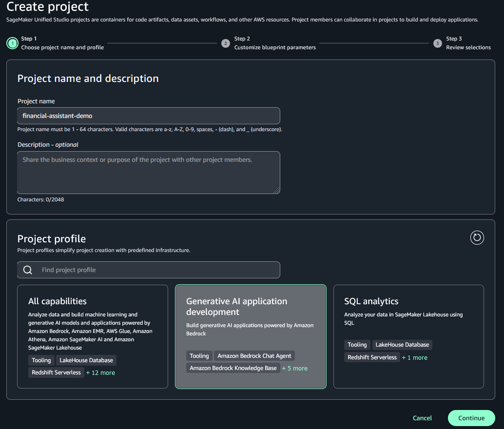Screen dimensions: 504x429
Task: Click the Project name input field
Action: (148, 116)
